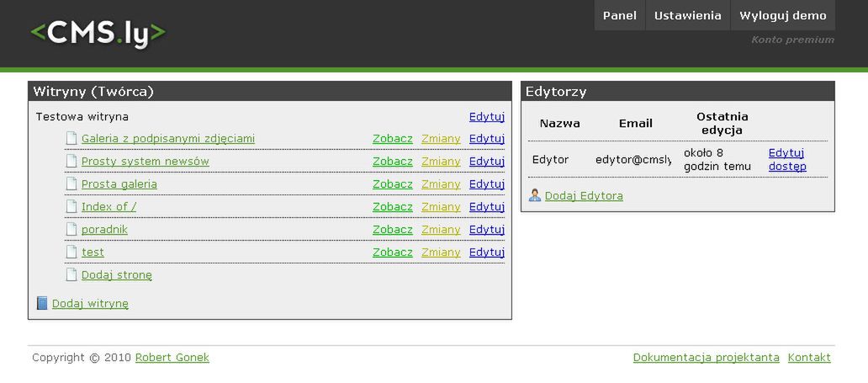Click page icon beside Index of /

click(x=71, y=207)
